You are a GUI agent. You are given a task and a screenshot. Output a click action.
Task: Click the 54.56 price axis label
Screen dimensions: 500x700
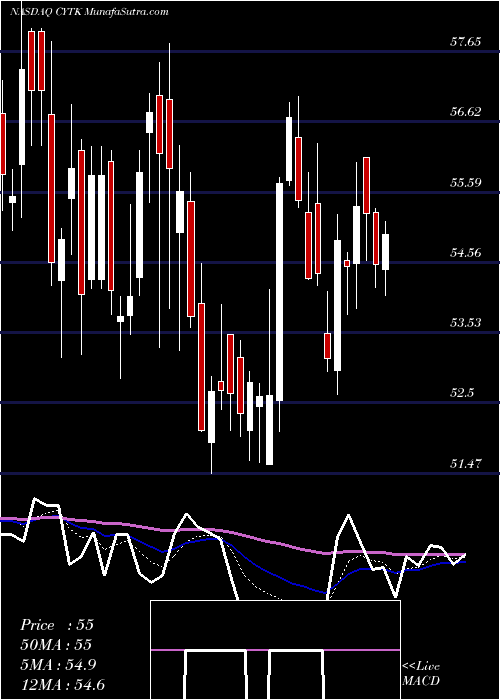click(x=466, y=253)
